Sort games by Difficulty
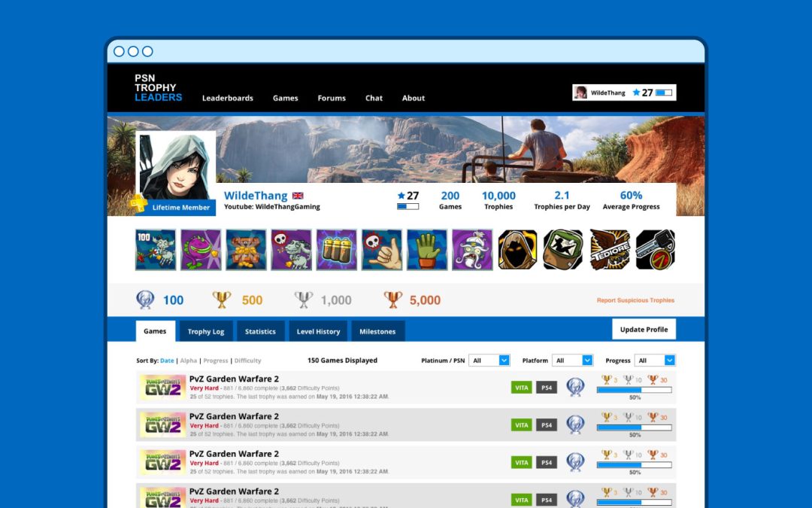 click(247, 360)
